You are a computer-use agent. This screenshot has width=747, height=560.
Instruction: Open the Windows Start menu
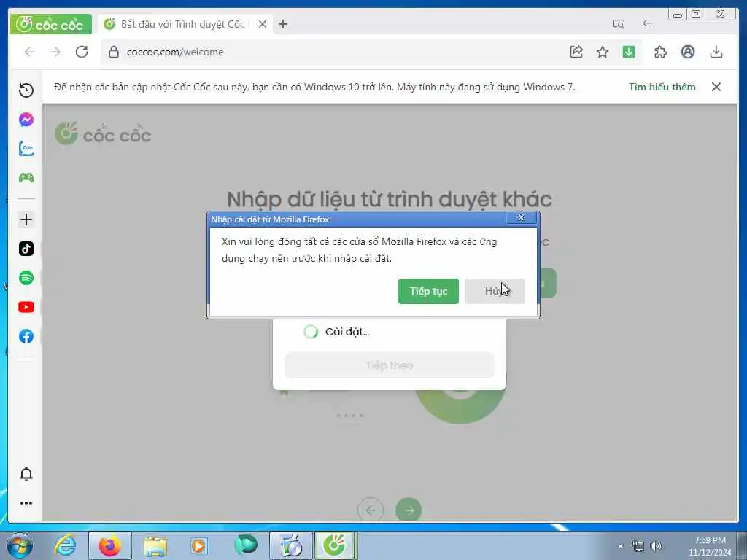tap(20, 545)
